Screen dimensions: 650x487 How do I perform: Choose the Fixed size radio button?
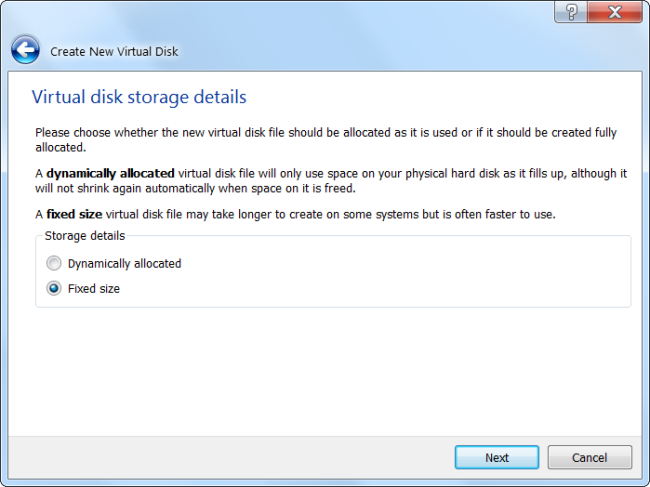(54, 289)
